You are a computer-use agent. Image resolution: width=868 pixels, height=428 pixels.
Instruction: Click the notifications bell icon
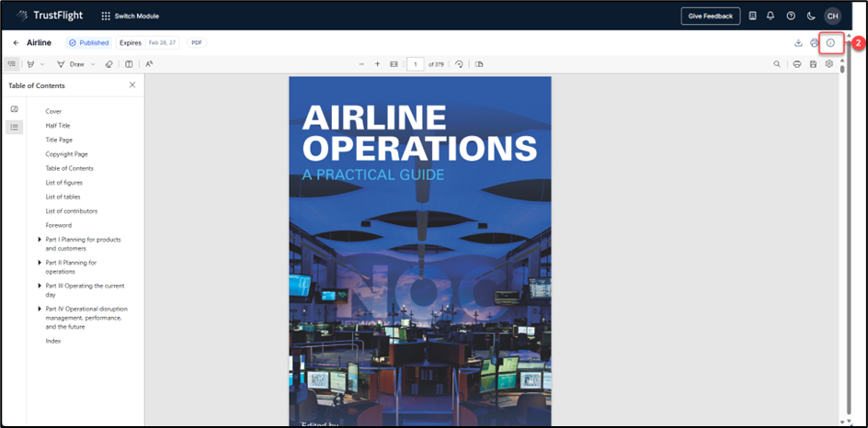[771, 16]
